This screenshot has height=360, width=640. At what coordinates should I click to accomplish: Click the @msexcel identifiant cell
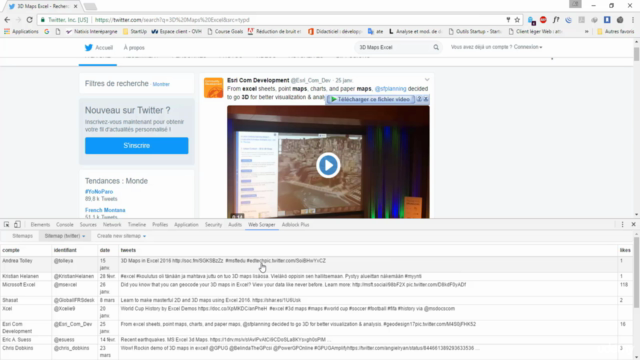(75, 288)
